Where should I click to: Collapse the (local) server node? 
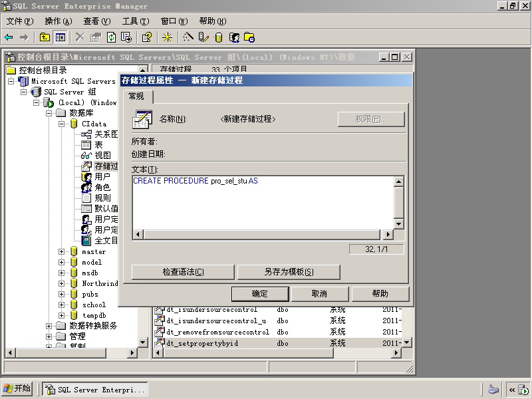coord(36,102)
